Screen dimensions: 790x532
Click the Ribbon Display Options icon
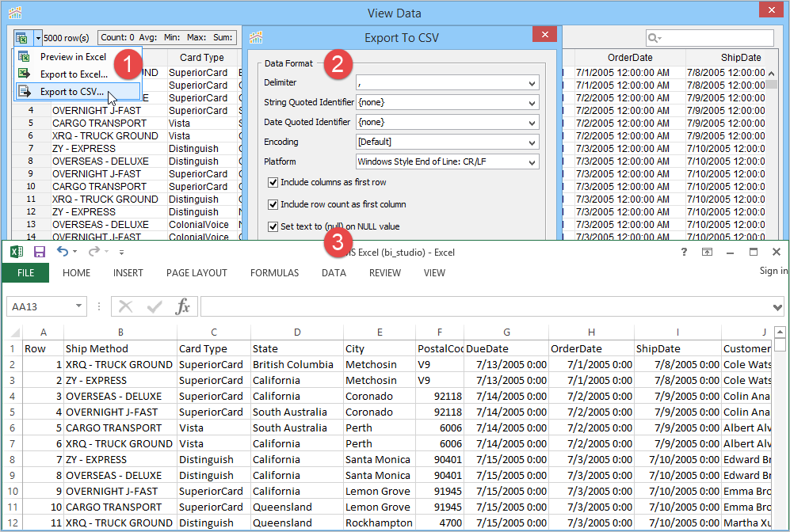[x=707, y=252]
